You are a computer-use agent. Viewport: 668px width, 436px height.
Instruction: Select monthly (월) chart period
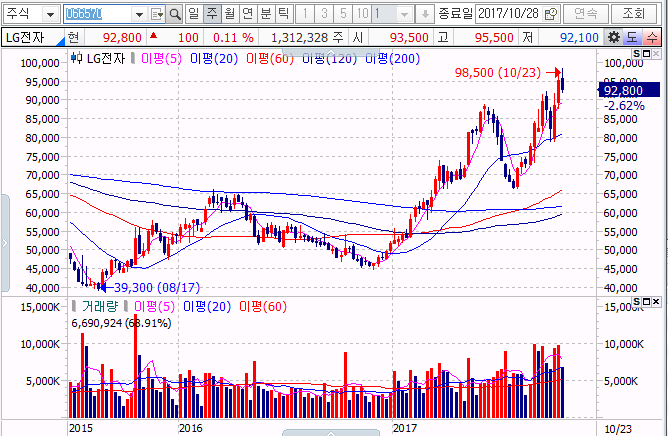coord(230,14)
